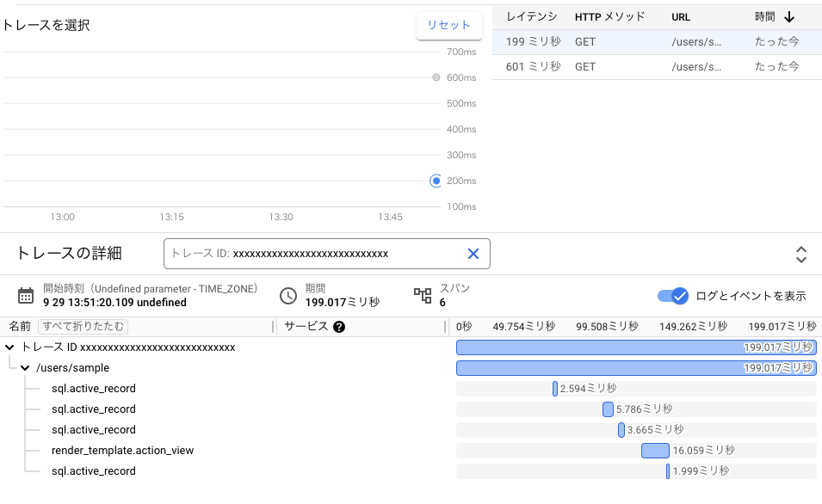Expand or collapse the trace details panel
Image resolution: width=822 pixels, height=504 pixels.
coord(800,254)
